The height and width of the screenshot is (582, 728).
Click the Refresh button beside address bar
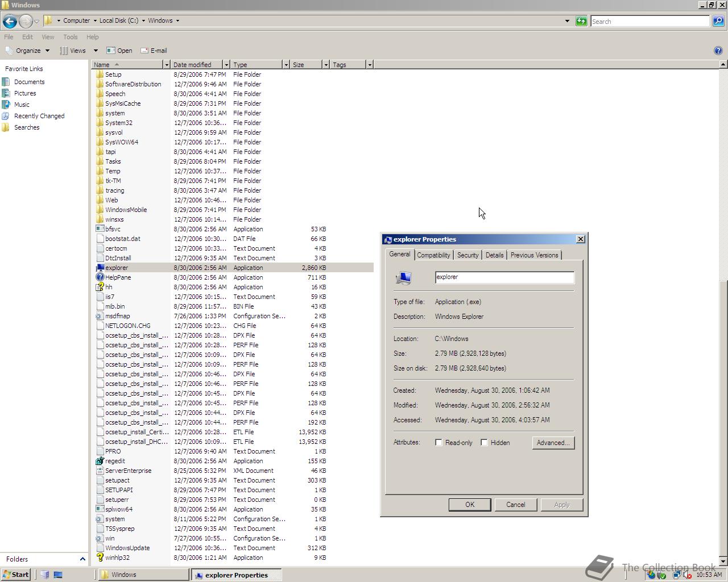[581, 21]
